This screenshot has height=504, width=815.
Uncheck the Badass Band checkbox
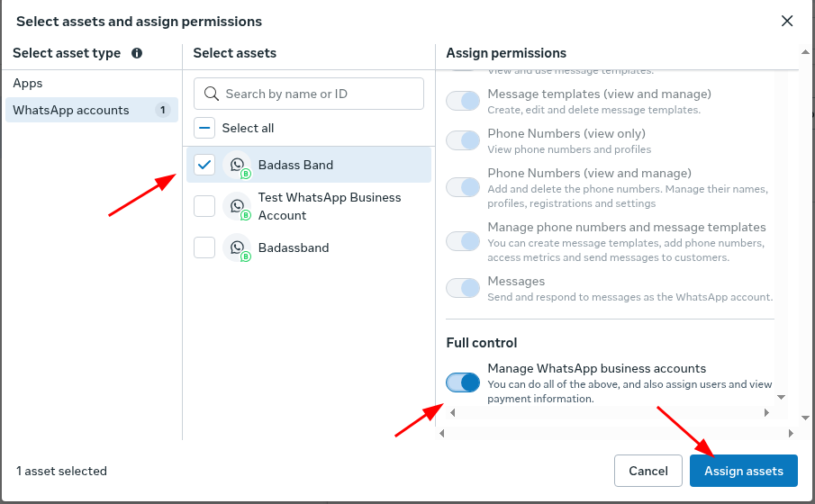click(204, 165)
